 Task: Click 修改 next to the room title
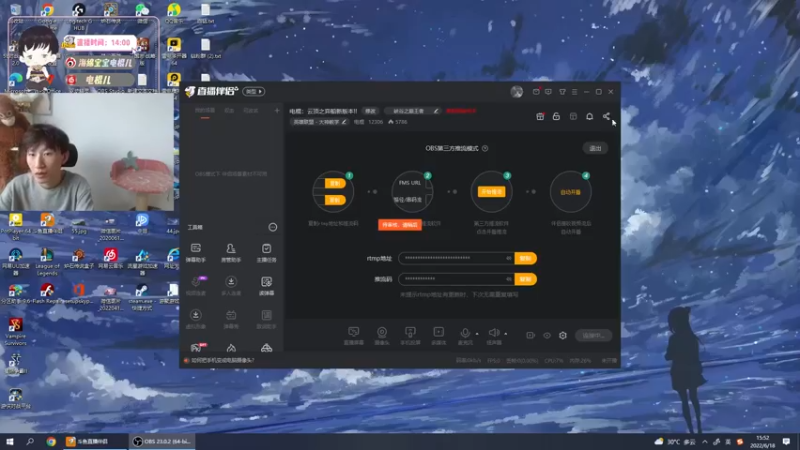pyautogui.click(x=370, y=111)
